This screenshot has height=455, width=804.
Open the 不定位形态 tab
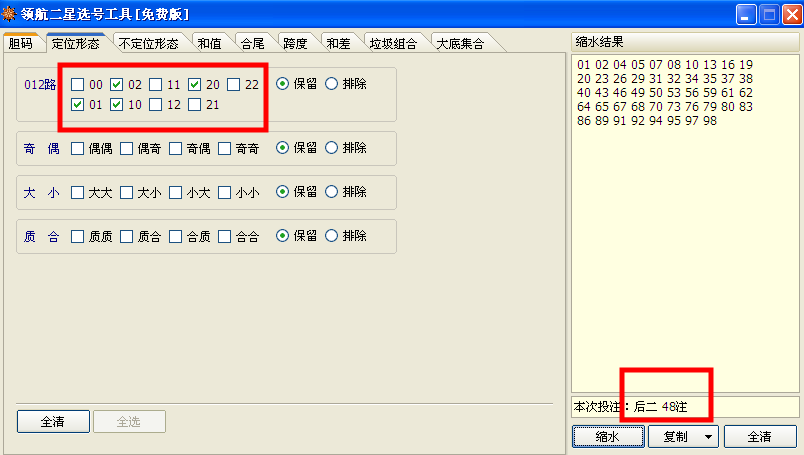click(148, 44)
